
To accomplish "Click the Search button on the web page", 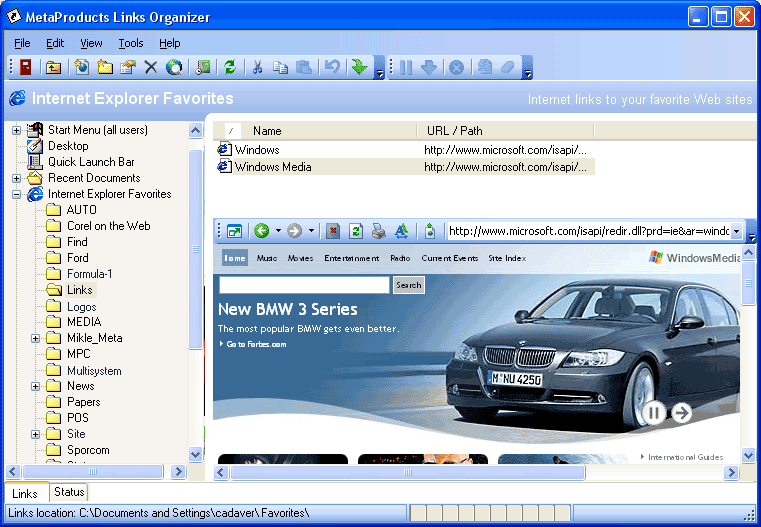I will 408,285.
